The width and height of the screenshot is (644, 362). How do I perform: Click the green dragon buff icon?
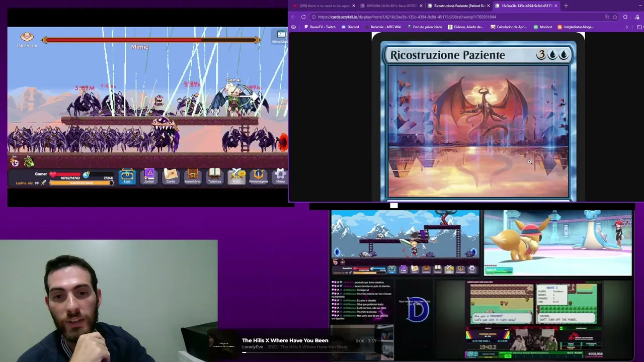pos(29,162)
